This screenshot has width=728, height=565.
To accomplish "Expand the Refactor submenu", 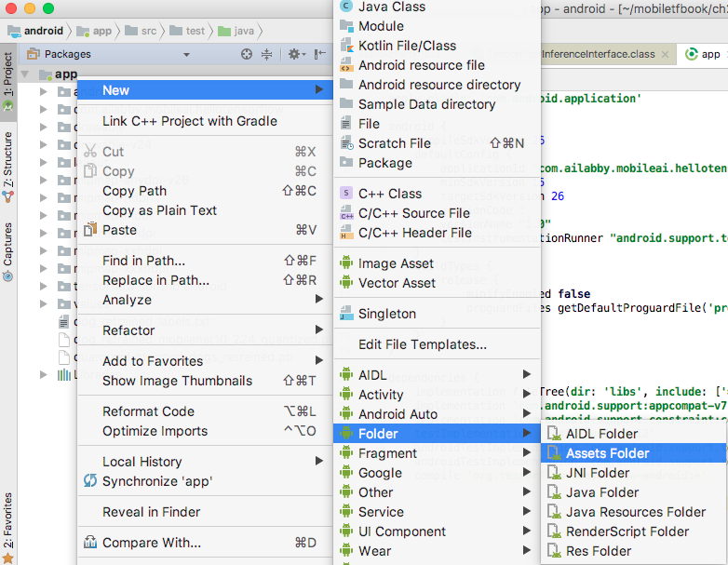I will (205, 330).
